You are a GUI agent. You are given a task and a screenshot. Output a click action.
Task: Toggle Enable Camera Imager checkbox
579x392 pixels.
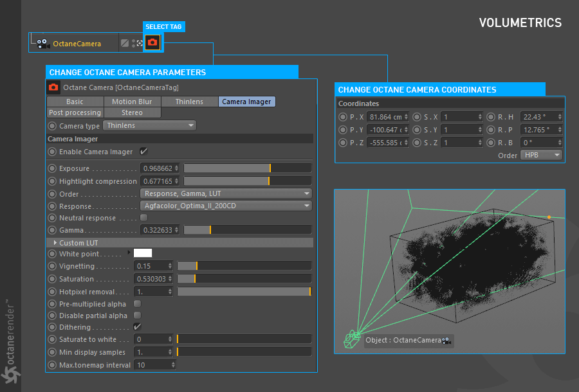pos(143,151)
